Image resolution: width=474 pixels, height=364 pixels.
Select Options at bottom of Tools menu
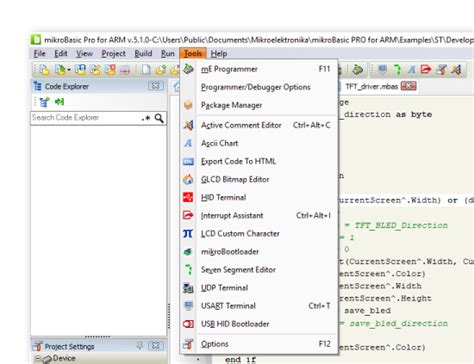(259, 344)
